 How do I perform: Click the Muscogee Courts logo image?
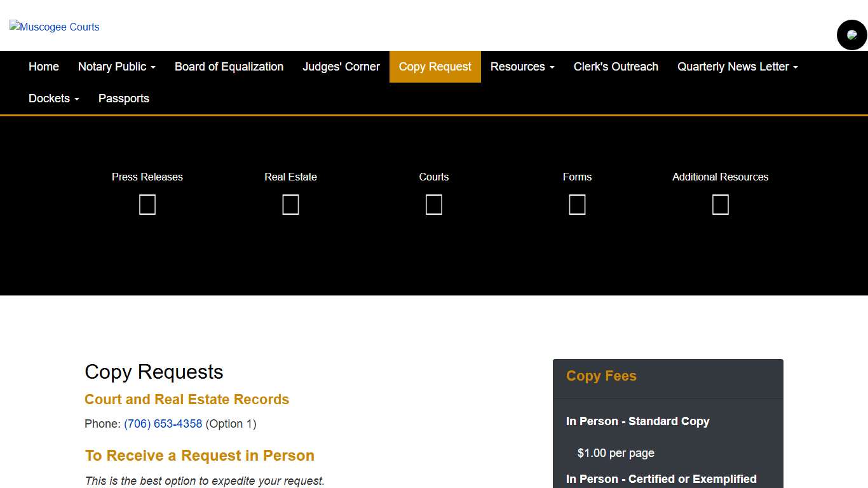[x=55, y=27]
